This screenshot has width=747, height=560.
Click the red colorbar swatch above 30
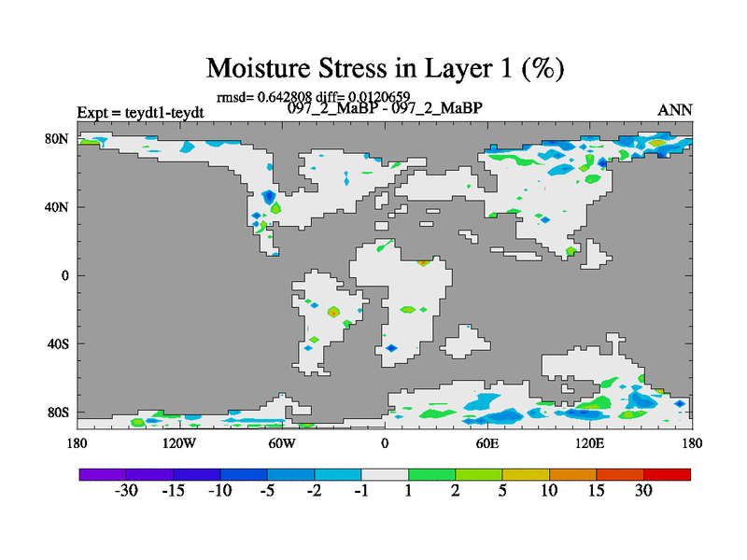pyautogui.click(x=667, y=474)
